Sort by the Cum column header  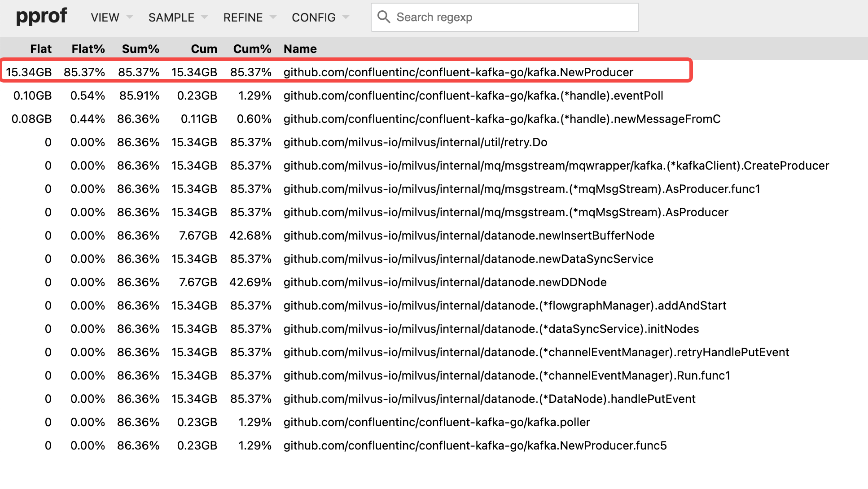click(204, 48)
